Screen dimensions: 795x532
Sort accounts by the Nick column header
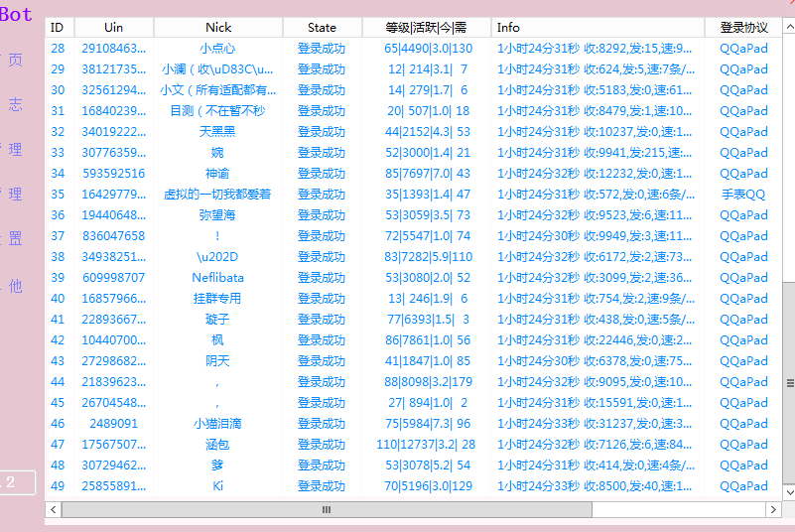218,28
